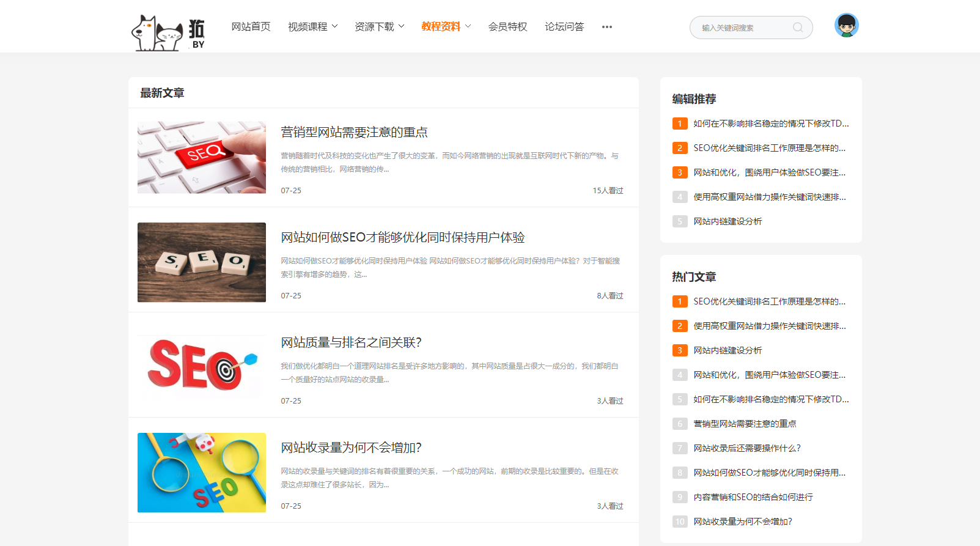Click excerpt text beginning 我们做优化都明白一个道理
The height and width of the screenshot is (546, 980).
click(450, 373)
